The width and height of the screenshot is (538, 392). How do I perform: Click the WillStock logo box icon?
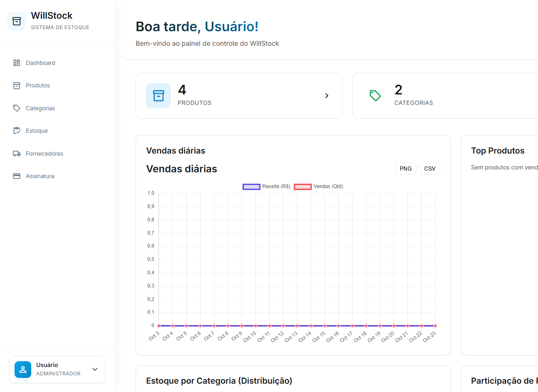coord(17,21)
